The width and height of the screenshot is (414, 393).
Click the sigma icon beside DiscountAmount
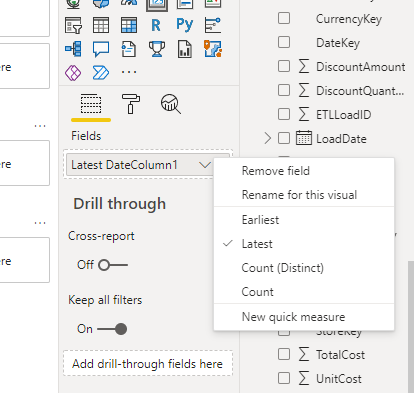pos(304,66)
